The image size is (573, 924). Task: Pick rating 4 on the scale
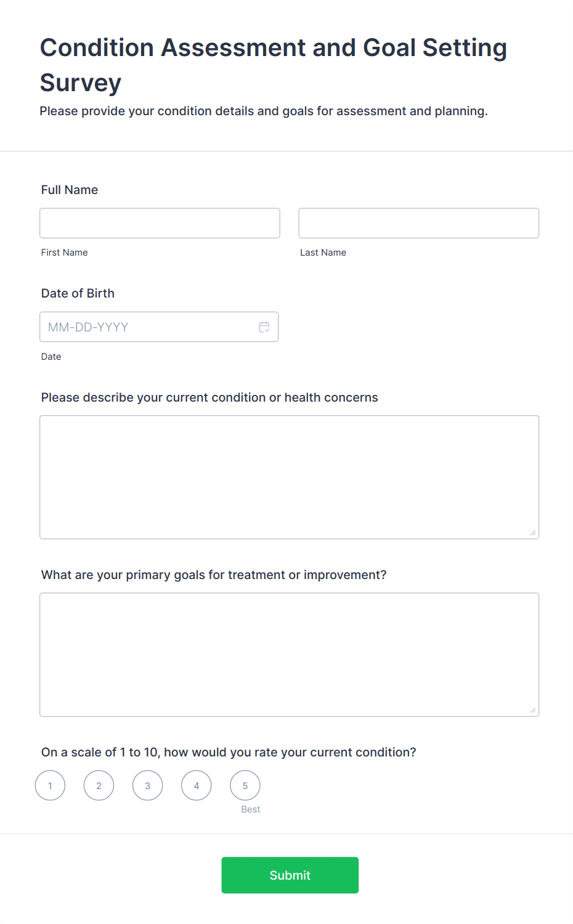[x=197, y=785]
